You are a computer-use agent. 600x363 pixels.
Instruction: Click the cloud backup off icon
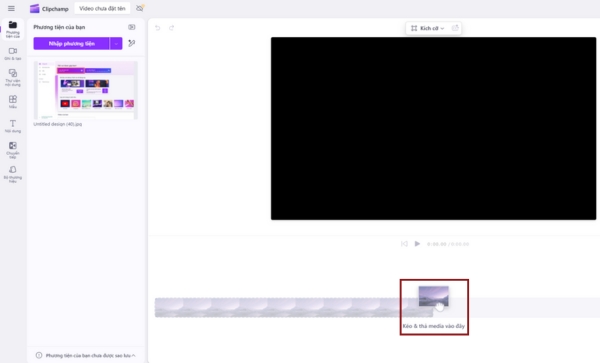[140, 8]
